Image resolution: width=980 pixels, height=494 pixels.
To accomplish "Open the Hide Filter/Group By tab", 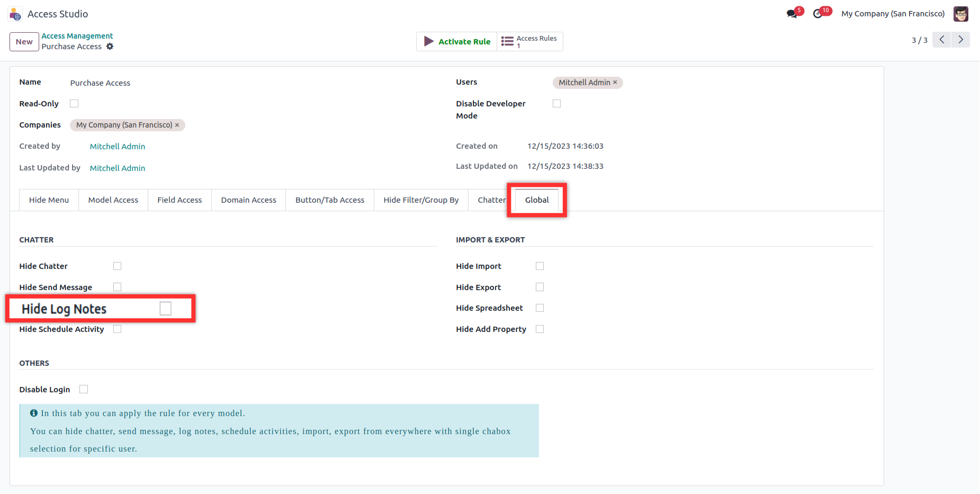I will 421,200.
